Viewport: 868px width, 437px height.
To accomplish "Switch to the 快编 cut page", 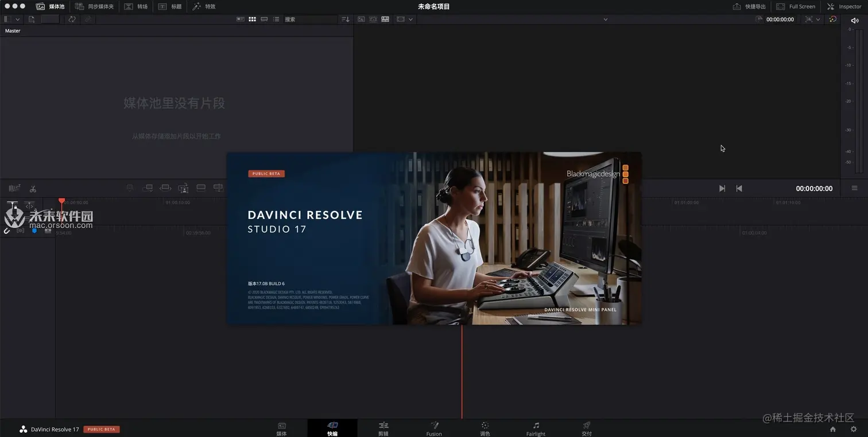I will tap(332, 429).
